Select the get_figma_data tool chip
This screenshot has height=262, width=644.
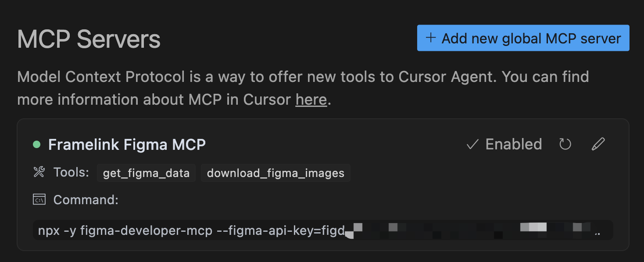[146, 173]
